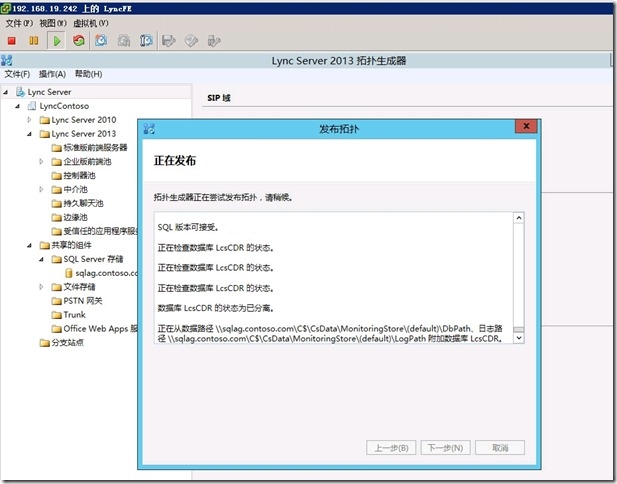The width and height of the screenshot is (617, 484).
Task: Expand the 中介池 node
Action: click(41, 189)
